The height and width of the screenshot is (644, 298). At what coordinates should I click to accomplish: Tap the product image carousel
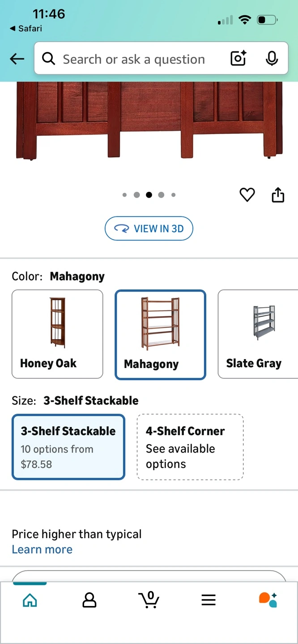pyautogui.click(x=149, y=121)
